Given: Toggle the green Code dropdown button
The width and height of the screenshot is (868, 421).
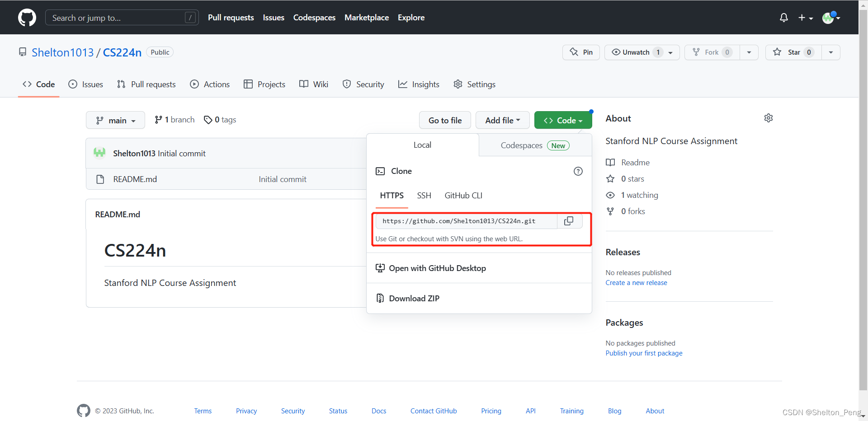Looking at the screenshot, I should coord(563,120).
